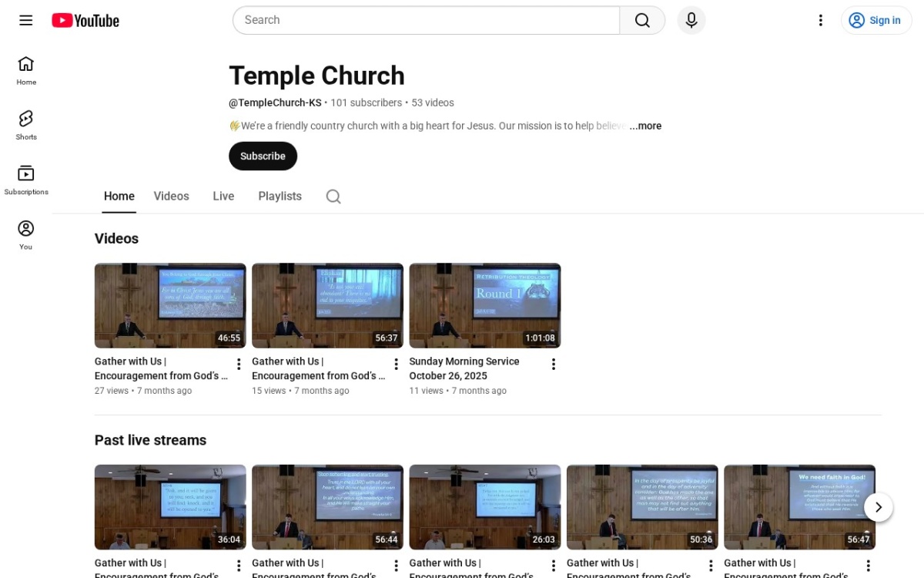
Task: Click the Past live streams heading
Action: [150, 440]
